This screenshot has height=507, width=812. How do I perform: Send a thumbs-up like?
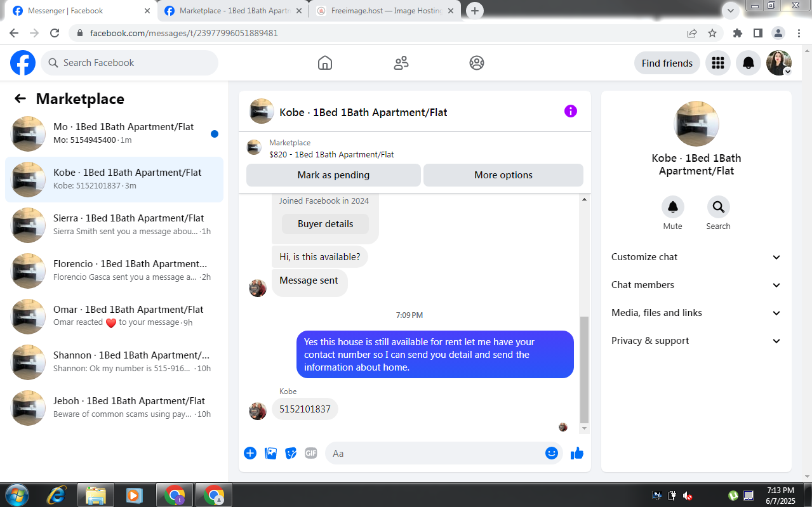pos(576,453)
